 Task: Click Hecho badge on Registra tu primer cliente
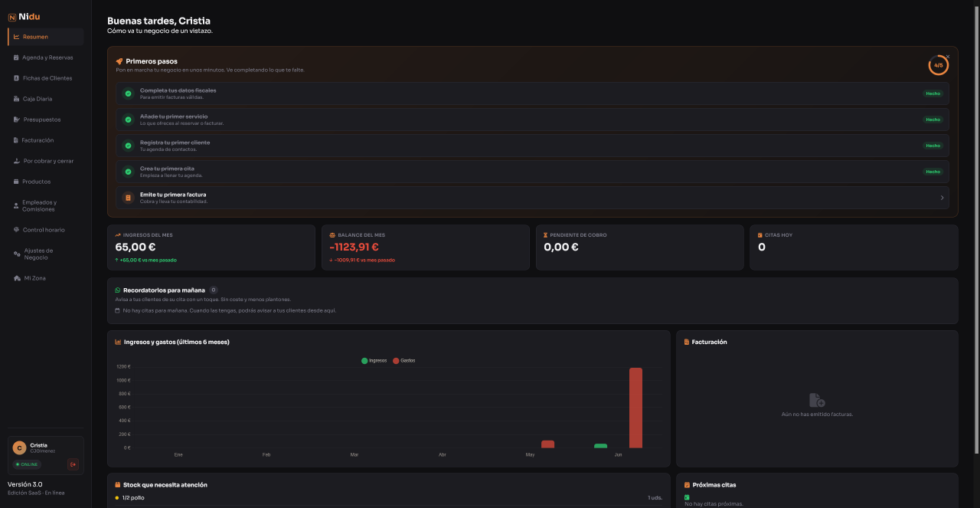933,146
